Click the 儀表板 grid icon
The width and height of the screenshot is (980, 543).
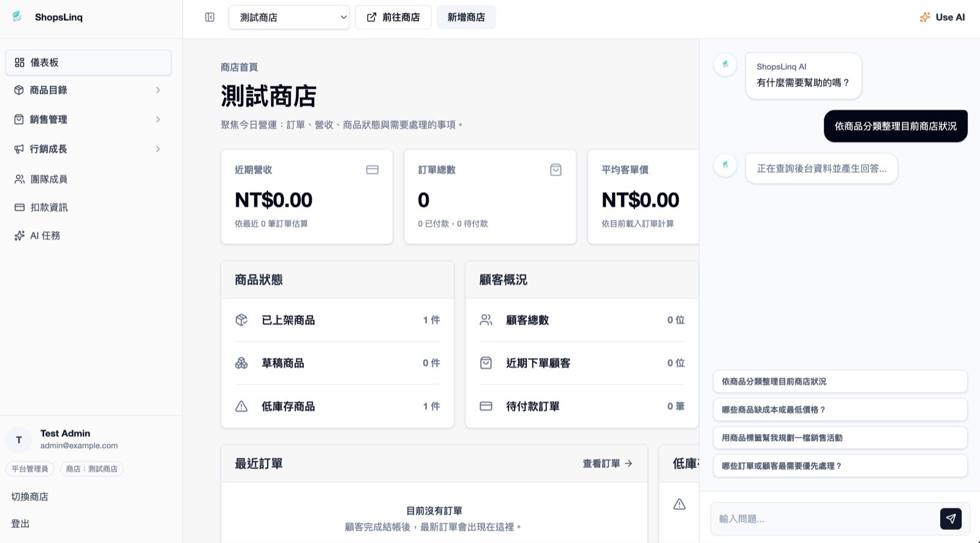(20, 62)
